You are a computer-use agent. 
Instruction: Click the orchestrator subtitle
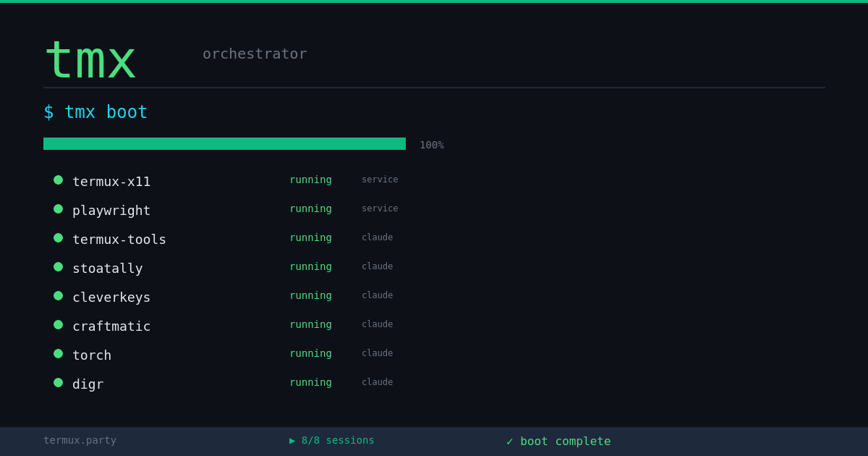[x=255, y=54]
